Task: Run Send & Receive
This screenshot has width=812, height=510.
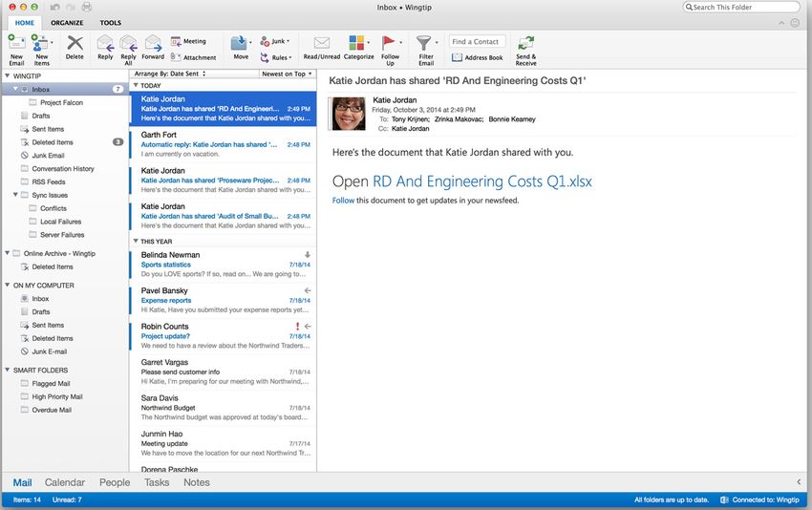Action: (525, 50)
